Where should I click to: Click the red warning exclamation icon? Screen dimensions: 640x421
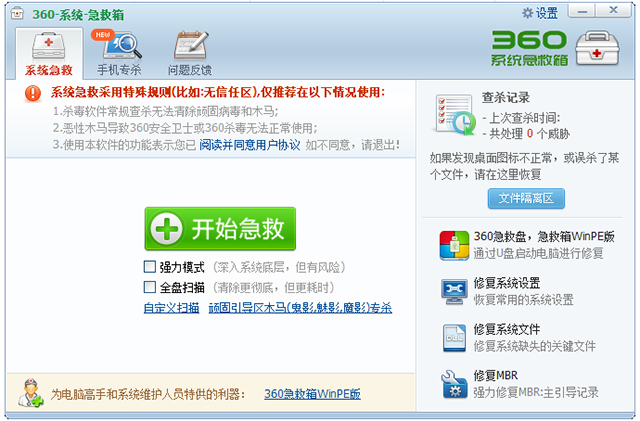pos(33,93)
